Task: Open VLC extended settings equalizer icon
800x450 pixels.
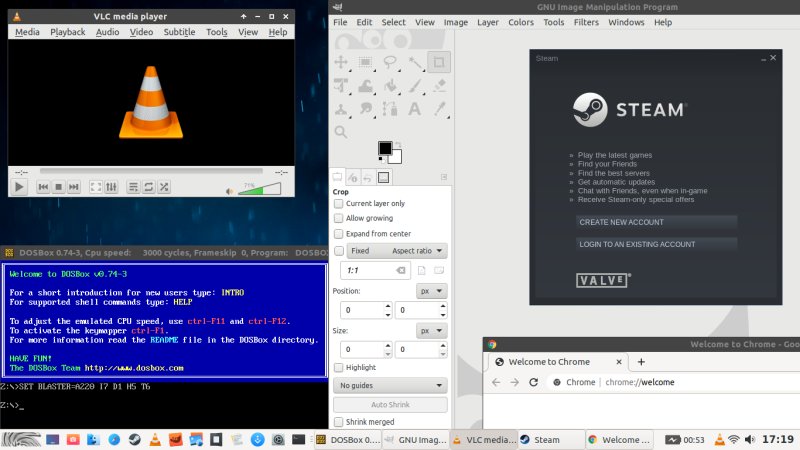Action: 111,187
